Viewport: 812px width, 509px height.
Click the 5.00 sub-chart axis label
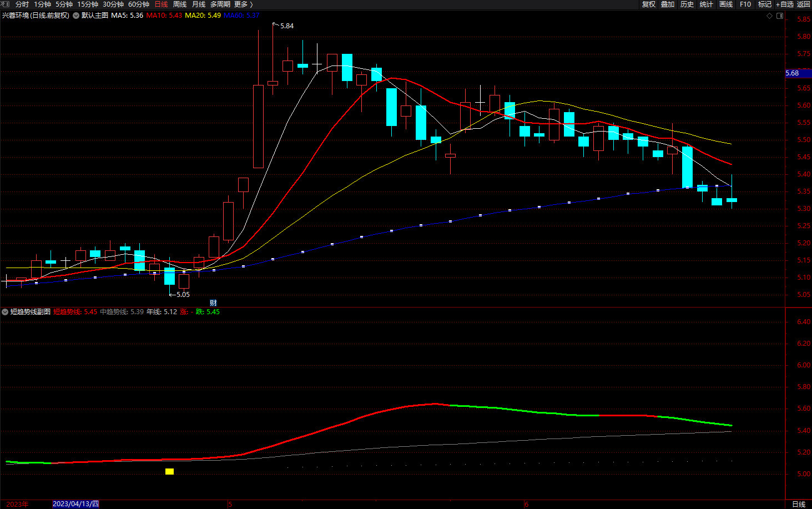tap(804, 474)
